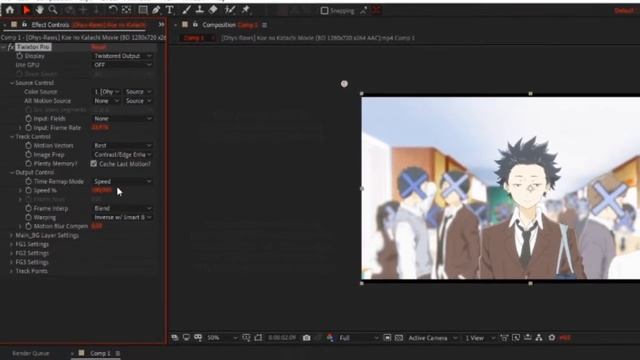Show hidden panels with the double-arrow button
The height and width of the screenshot is (360, 640).
click(161, 25)
